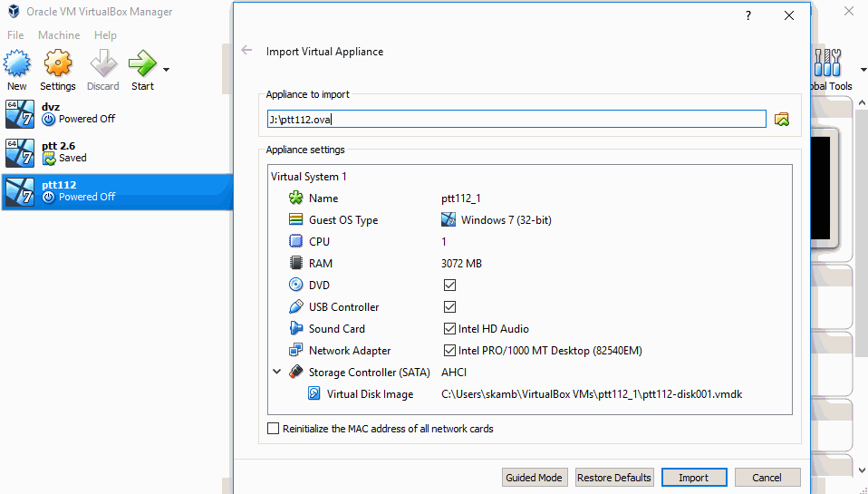Open the Help menu

tap(105, 34)
